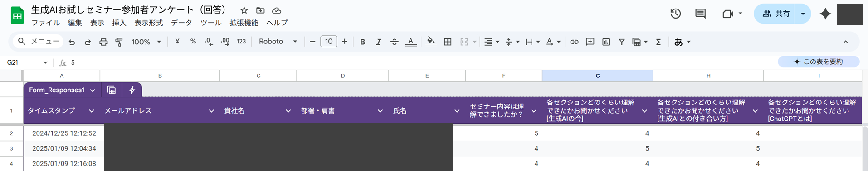Format as percent
The image size is (868, 171).
(x=193, y=41)
